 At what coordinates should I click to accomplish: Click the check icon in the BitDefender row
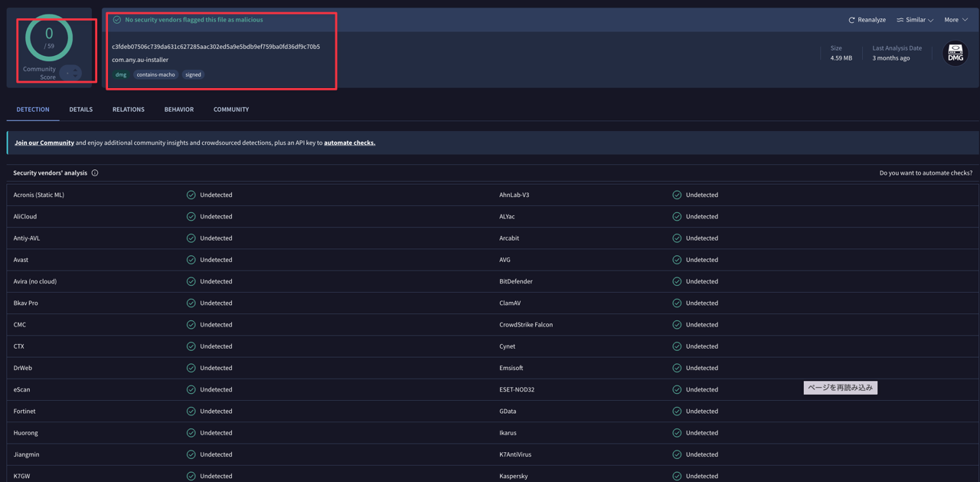tap(677, 281)
